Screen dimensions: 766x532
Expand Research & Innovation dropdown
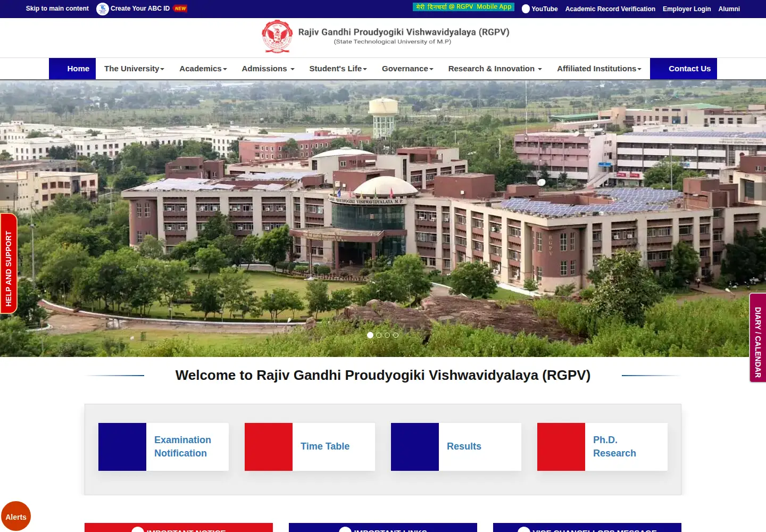coord(495,69)
